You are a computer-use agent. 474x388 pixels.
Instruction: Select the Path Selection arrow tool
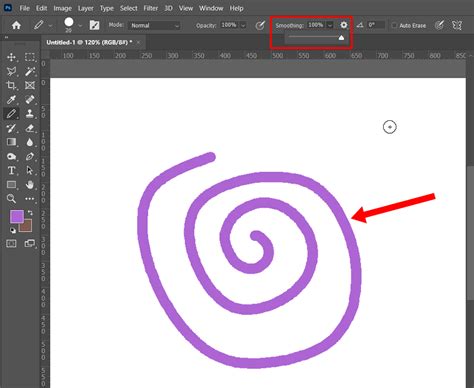click(x=30, y=170)
